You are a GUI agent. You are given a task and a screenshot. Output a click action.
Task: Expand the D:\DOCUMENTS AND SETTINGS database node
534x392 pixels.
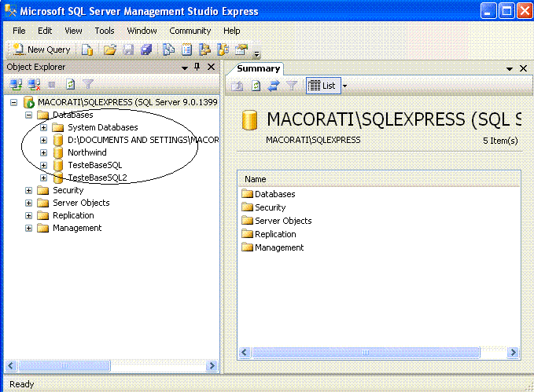43,140
